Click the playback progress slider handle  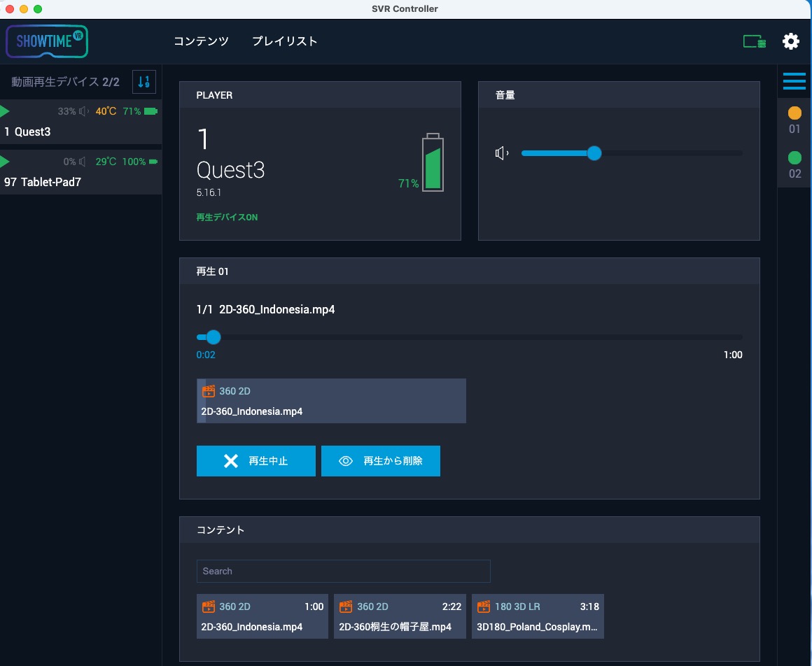[213, 337]
